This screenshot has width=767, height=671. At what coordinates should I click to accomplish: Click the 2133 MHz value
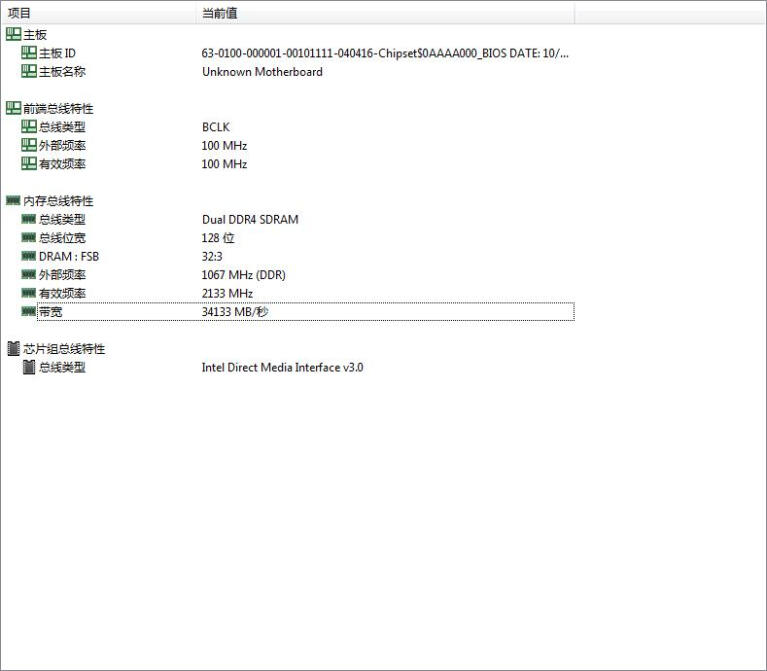tap(227, 293)
